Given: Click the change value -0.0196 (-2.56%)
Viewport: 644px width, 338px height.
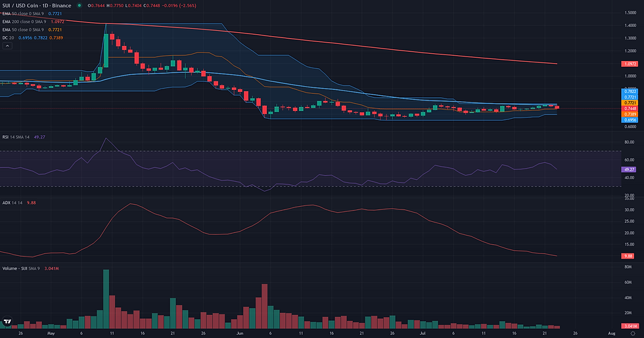Looking at the screenshot, I should click(179, 6).
